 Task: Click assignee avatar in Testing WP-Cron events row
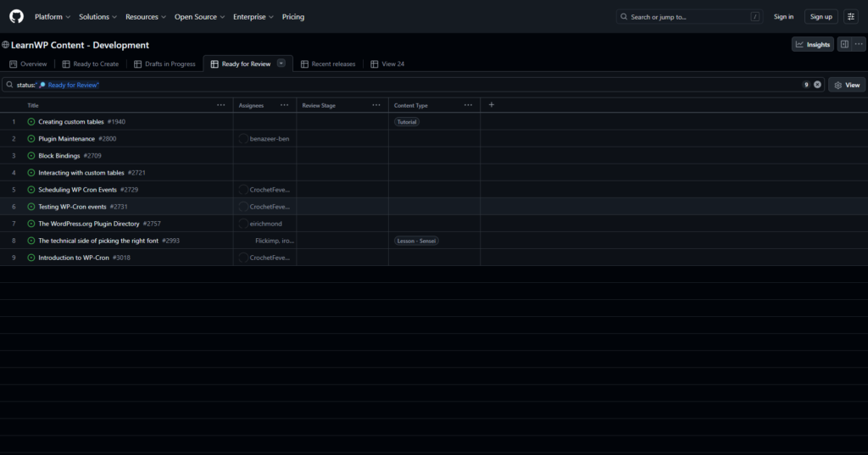point(243,207)
